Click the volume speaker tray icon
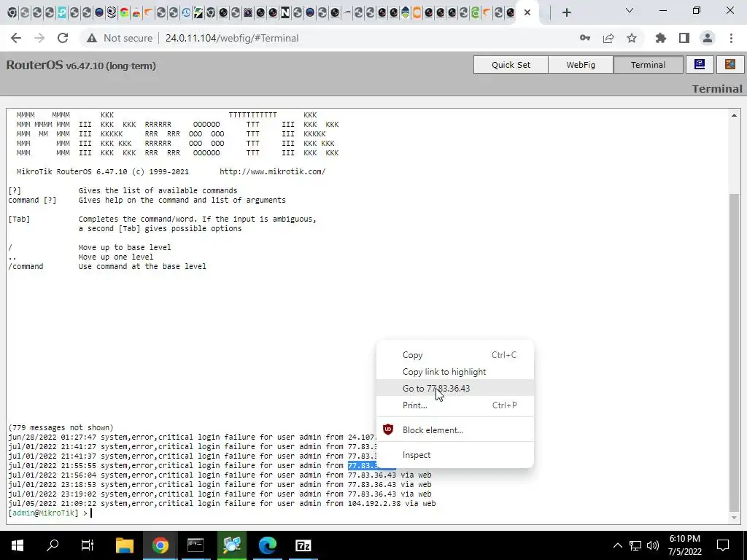The image size is (747, 560). click(x=653, y=545)
